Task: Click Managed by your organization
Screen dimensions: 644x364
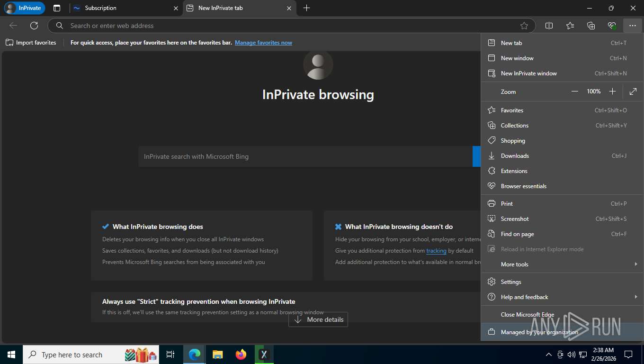Action: (562, 332)
